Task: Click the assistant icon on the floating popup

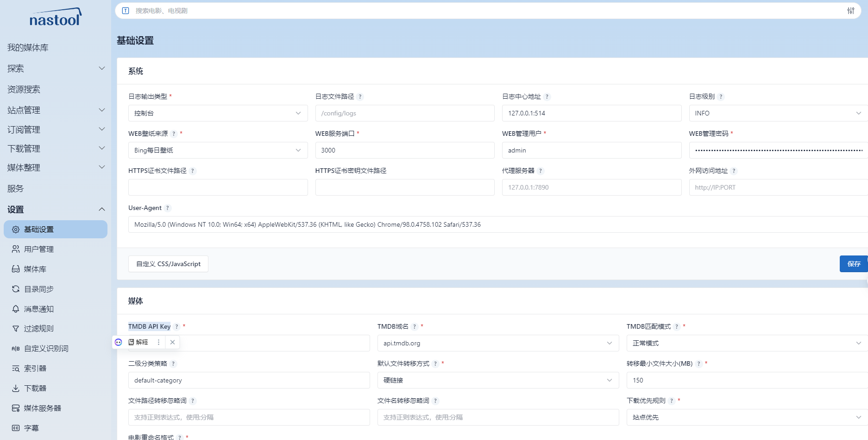Action: [x=119, y=342]
